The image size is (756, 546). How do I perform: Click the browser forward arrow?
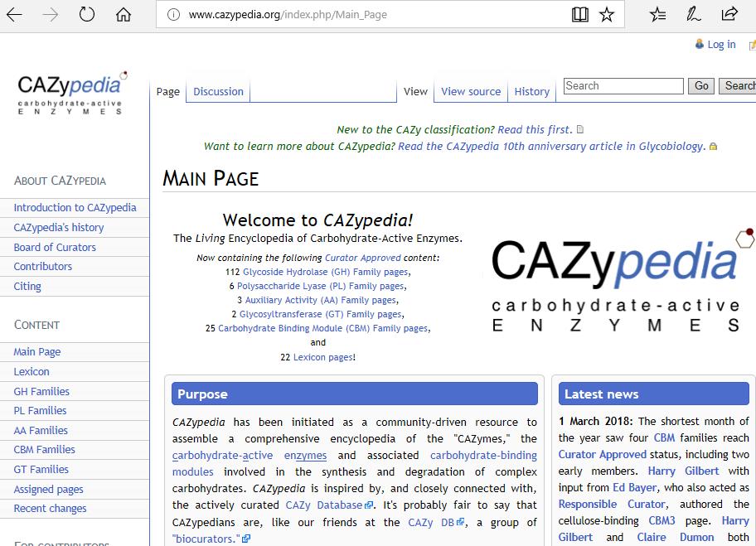pyautogui.click(x=50, y=14)
